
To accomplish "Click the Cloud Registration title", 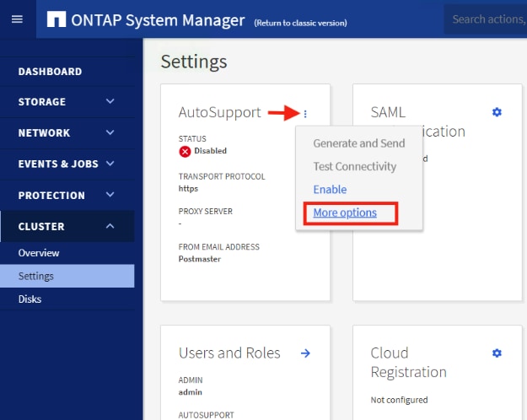I will [408, 363].
